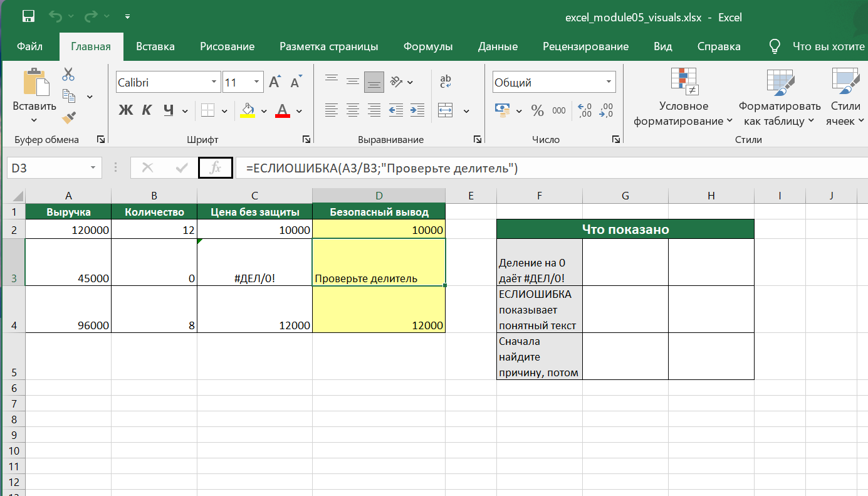
Task: Toggle Wrap Text icon
Action: coord(446,81)
